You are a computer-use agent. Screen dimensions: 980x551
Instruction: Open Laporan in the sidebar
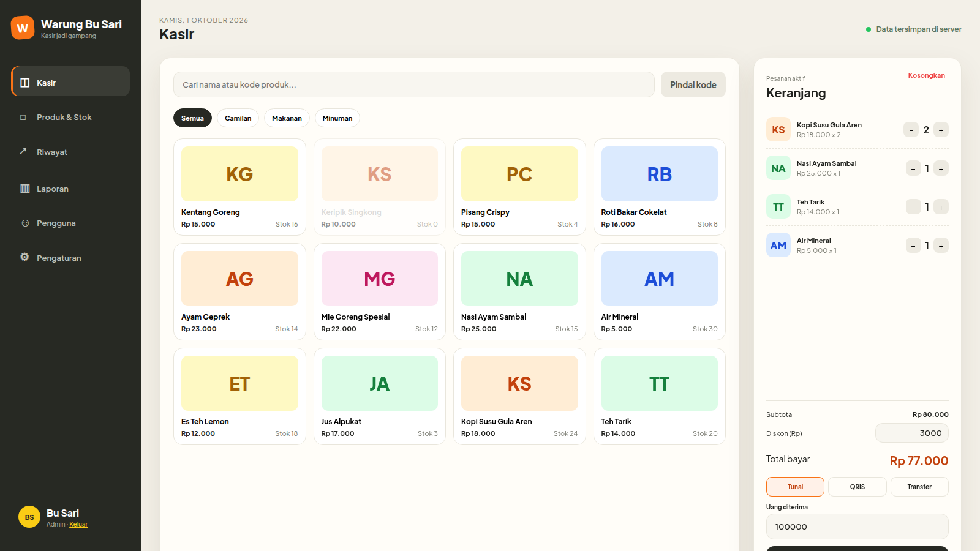pos(70,189)
